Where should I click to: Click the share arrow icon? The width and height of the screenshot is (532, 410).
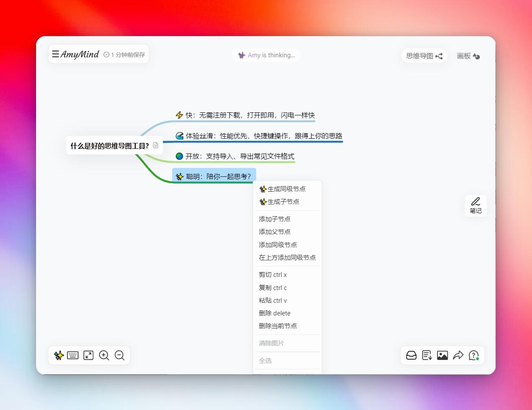[x=458, y=355]
